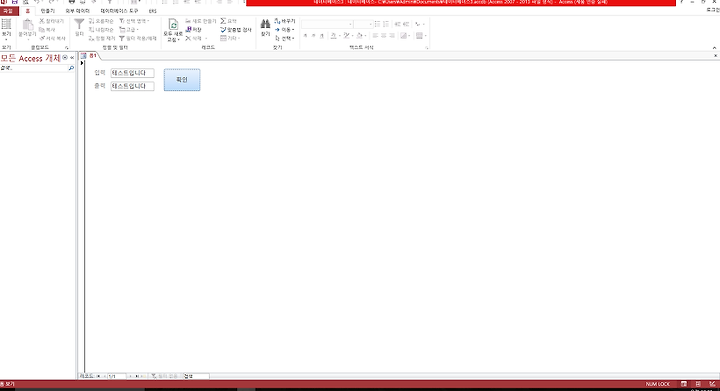
Task: Open the Selection (선택 영역) filter dropdown
Action: 134,21
